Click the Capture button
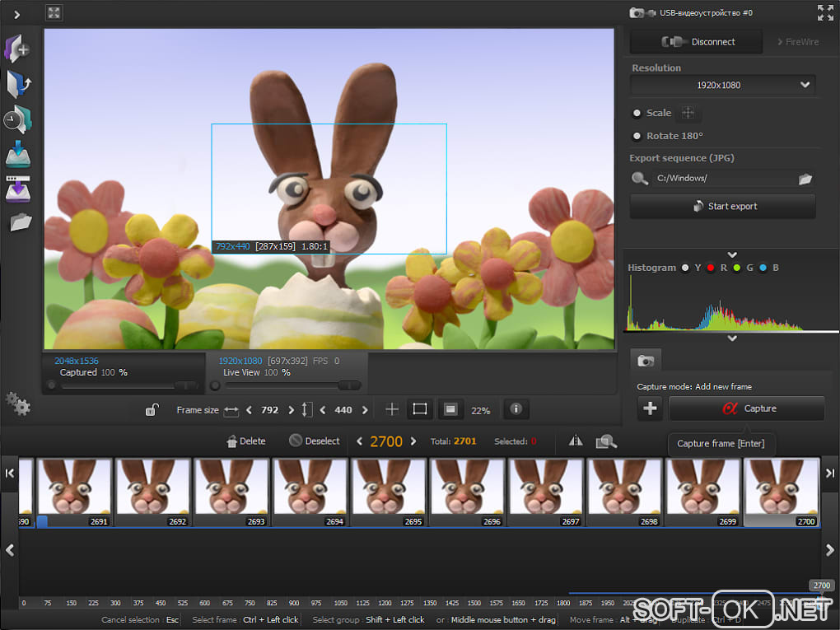Screen dimensions: 840x630 [747, 408]
